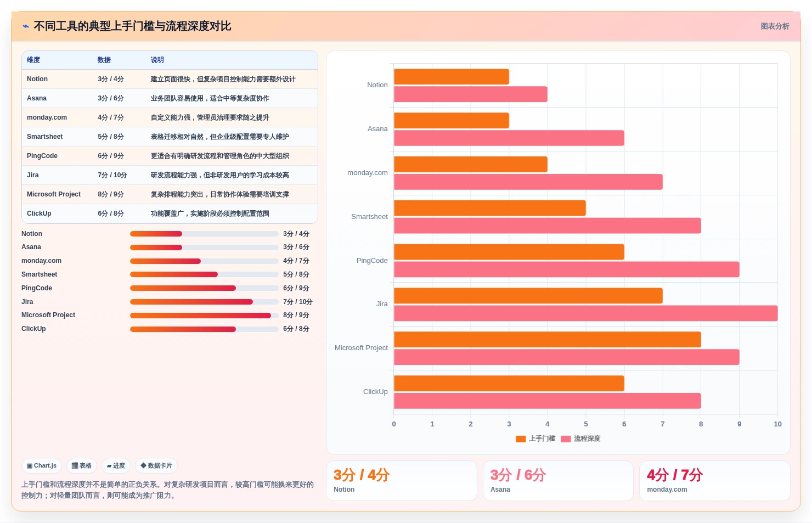Screen dimensions: 812x523
Task: Click the description 建立页面很快，但复杂项目控制能力需要额外设计
Action: tap(223, 79)
